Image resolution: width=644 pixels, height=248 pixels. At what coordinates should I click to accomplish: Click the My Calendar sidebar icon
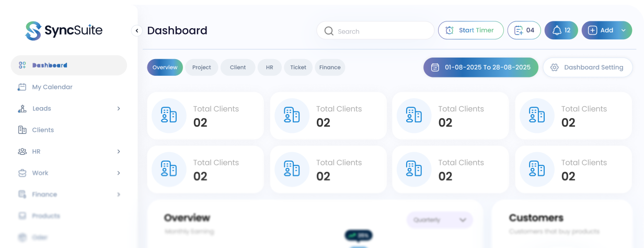22,87
